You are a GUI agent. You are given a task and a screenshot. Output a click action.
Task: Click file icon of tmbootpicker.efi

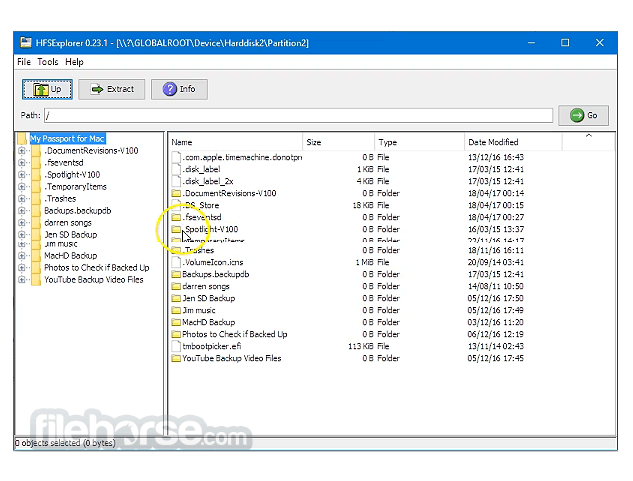point(176,346)
